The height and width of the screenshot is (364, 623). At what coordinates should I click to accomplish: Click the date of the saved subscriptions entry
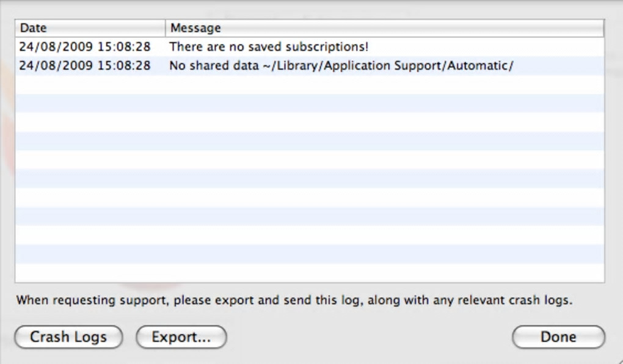pos(84,47)
